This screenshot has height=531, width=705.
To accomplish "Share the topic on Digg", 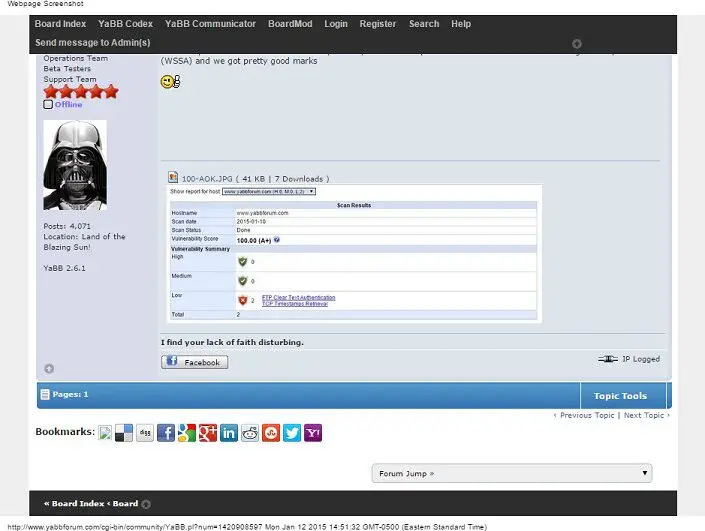I will point(145,433).
